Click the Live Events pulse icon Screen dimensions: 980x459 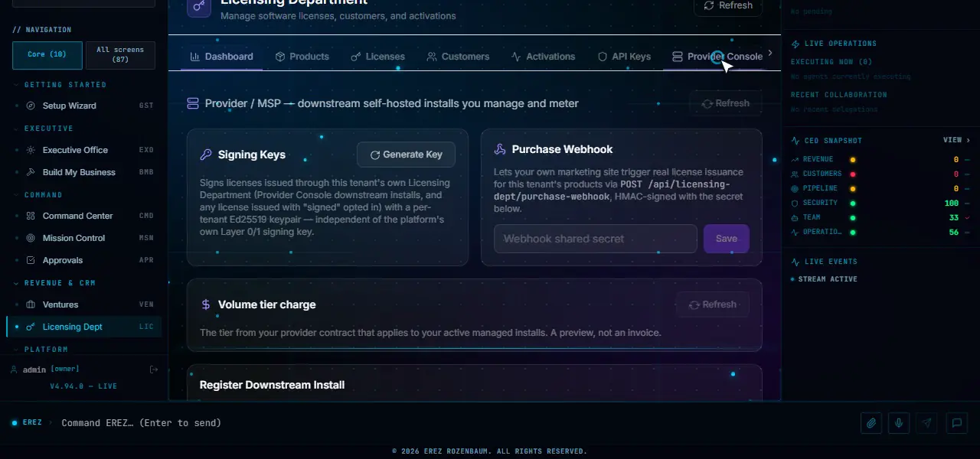pyautogui.click(x=795, y=262)
